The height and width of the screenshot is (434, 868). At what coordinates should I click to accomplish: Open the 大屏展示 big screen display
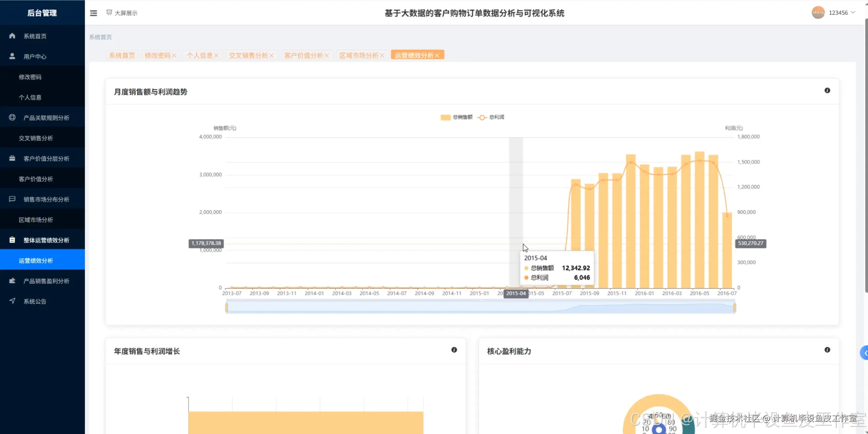click(122, 13)
